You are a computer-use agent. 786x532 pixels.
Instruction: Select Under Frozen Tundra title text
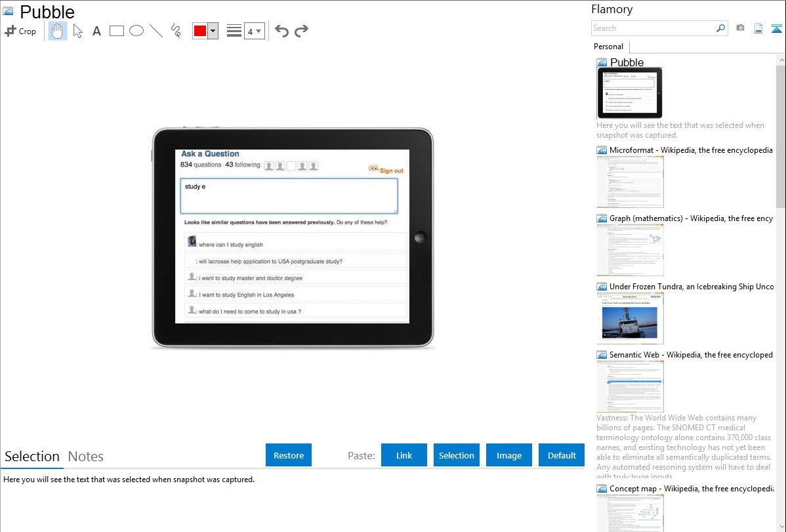pos(692,286)
